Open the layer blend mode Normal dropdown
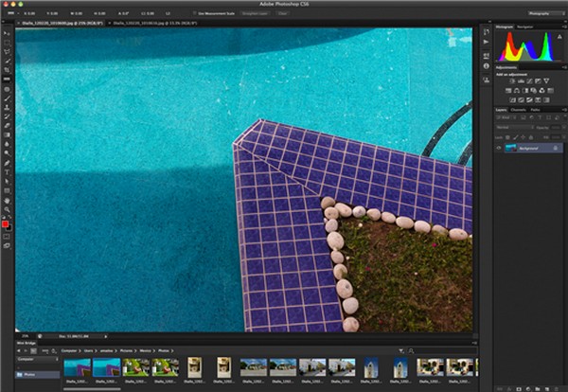 (511, 126)
